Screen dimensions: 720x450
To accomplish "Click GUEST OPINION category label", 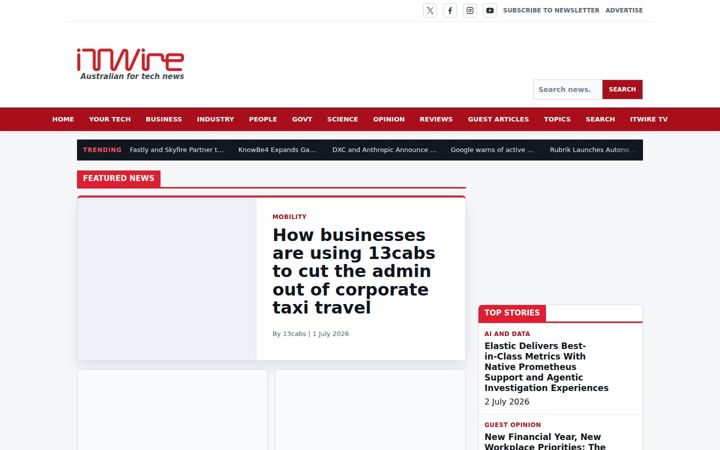I will [x=512, y=425].
